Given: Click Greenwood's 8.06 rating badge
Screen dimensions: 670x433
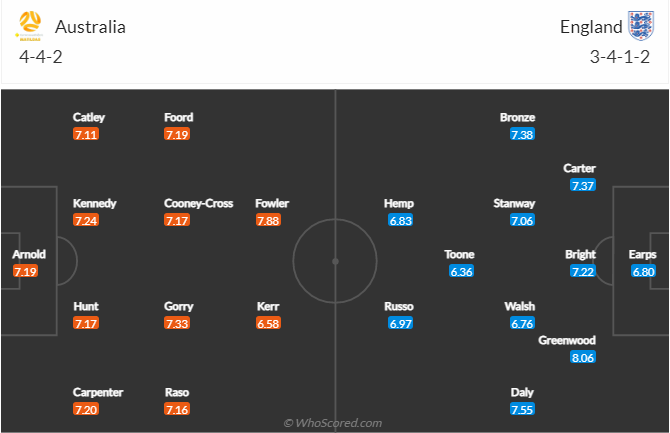Looking at the screenshot, I should point(580,357).
